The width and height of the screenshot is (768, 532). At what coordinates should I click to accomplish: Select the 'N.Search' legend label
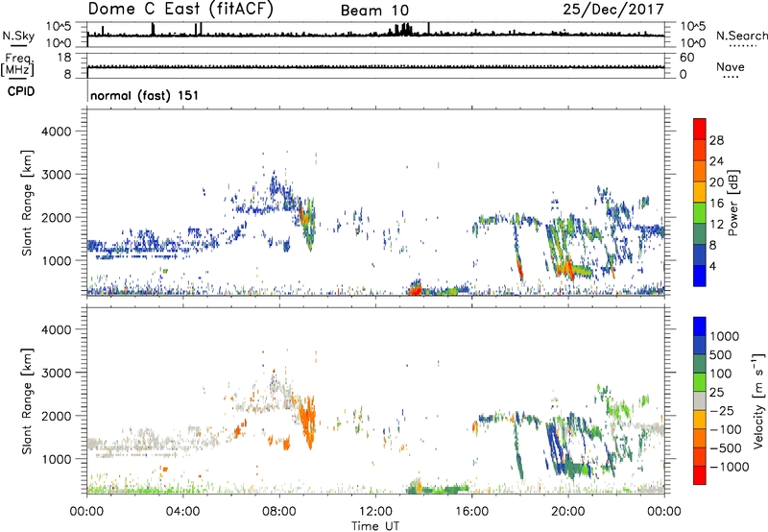(x=741, y=36)
